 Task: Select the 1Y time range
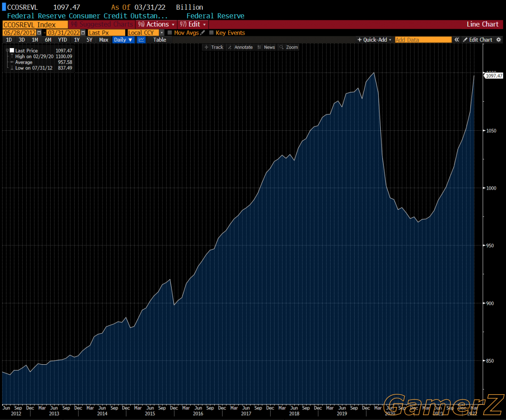point(76,40)
